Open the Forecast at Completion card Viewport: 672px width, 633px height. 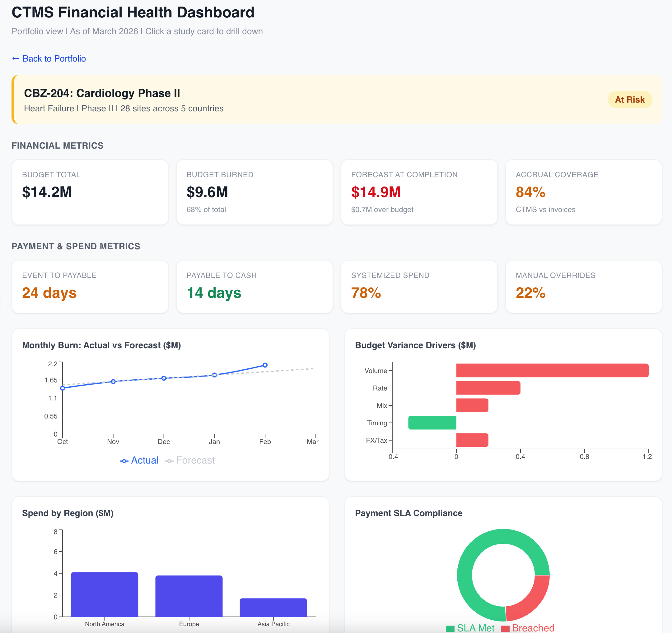coord(419,192)
